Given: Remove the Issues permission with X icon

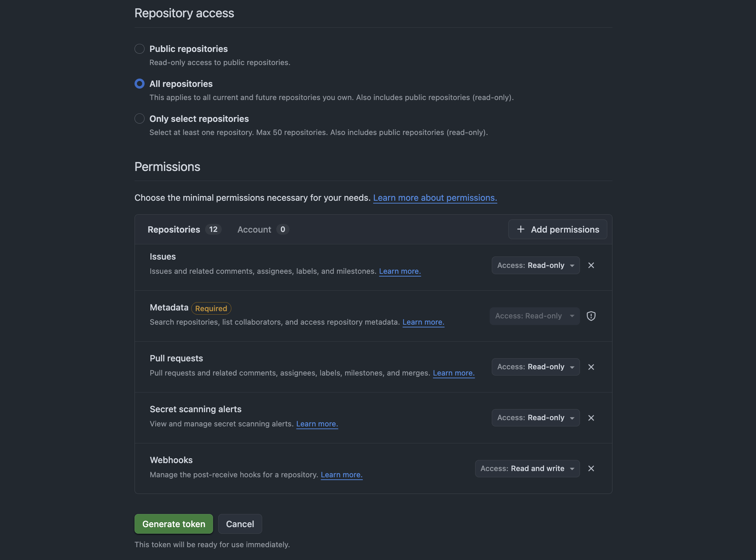Looking at the screenshot, I should (591, 265).
